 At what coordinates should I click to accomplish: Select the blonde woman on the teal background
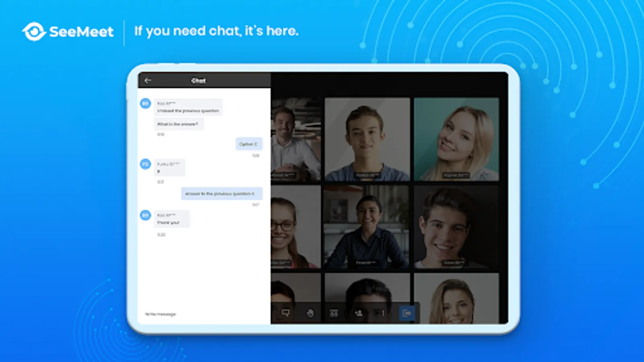[456, 139]
